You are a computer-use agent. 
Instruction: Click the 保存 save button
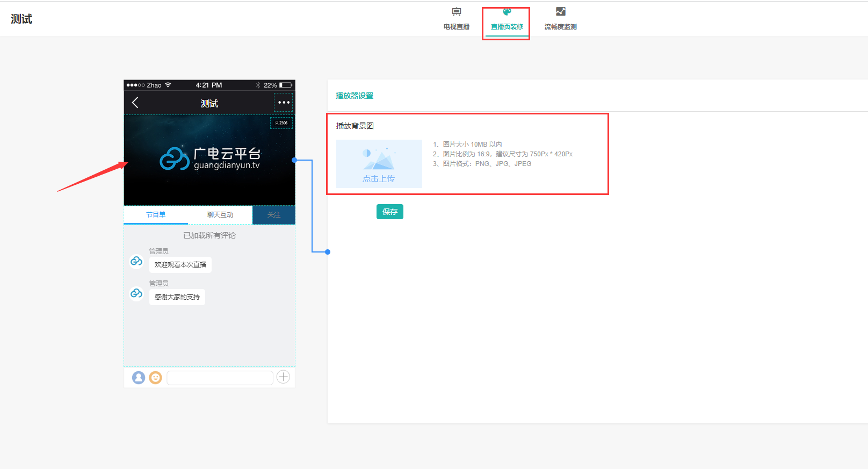coord(390,212)
